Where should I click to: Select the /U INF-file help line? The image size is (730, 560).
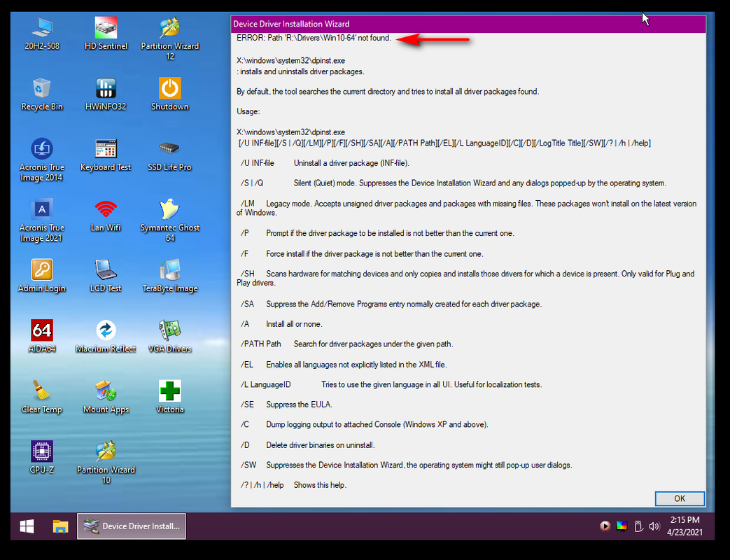pos(325,163)
